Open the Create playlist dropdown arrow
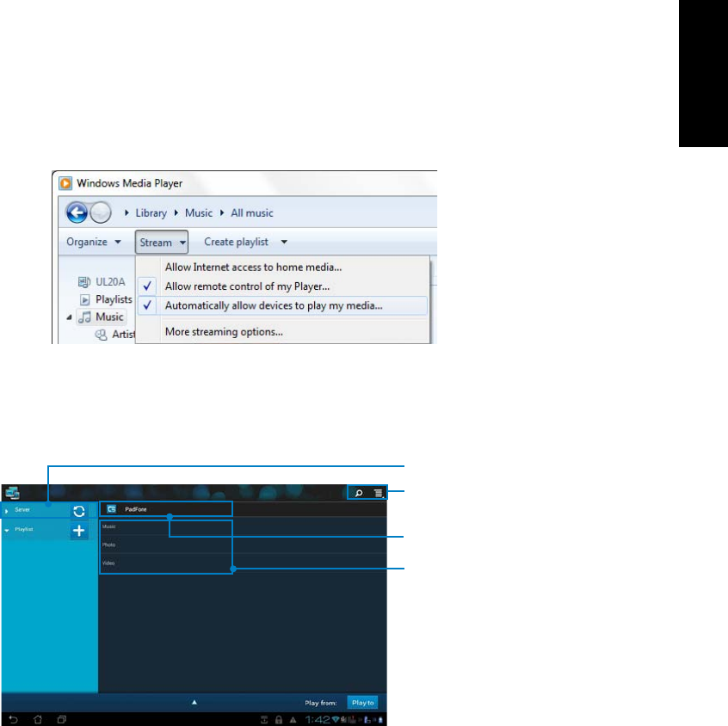 coord(284,242)
